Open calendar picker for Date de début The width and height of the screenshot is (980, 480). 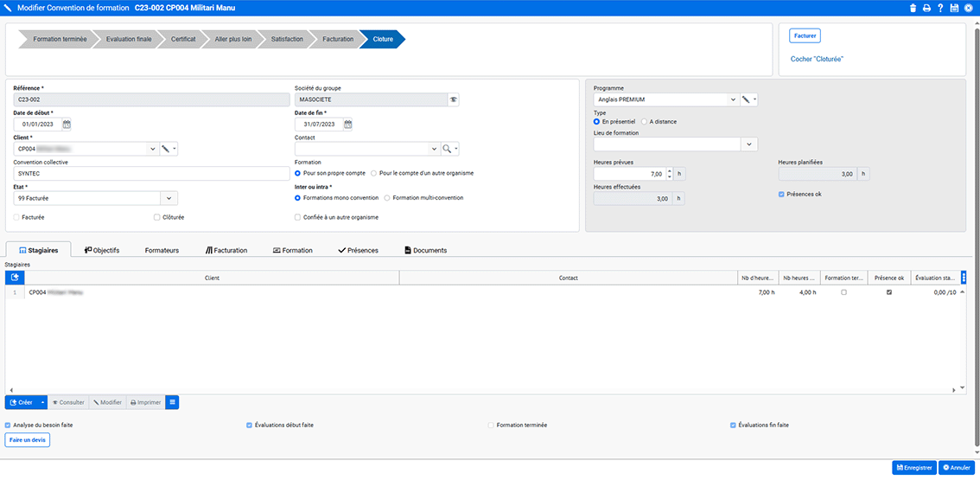67,124
